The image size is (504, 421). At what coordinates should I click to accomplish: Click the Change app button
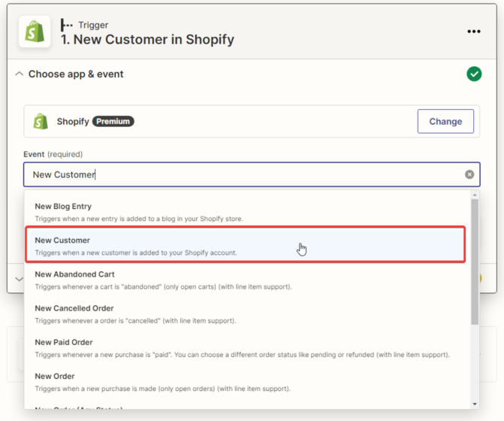pyautogui.click(x=445, y=121)
